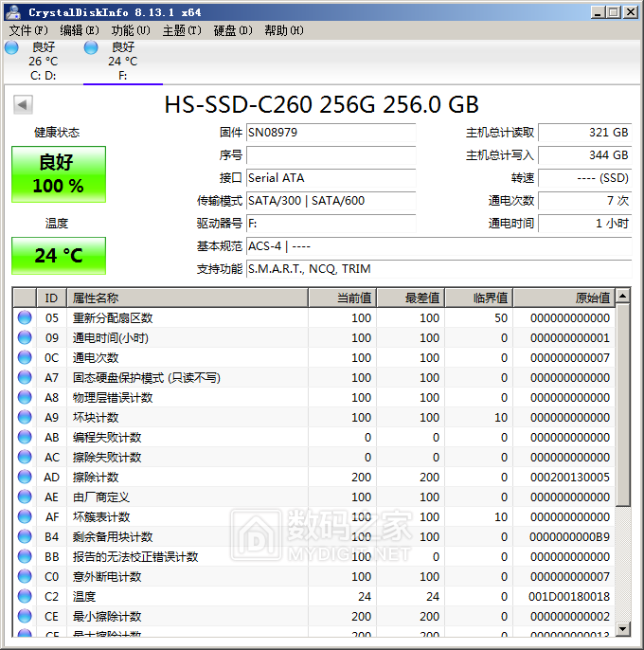Viewport: 644px width, 650px height.
Task: Select the 擦除计数 attribute name
Action: coord(96,478)
